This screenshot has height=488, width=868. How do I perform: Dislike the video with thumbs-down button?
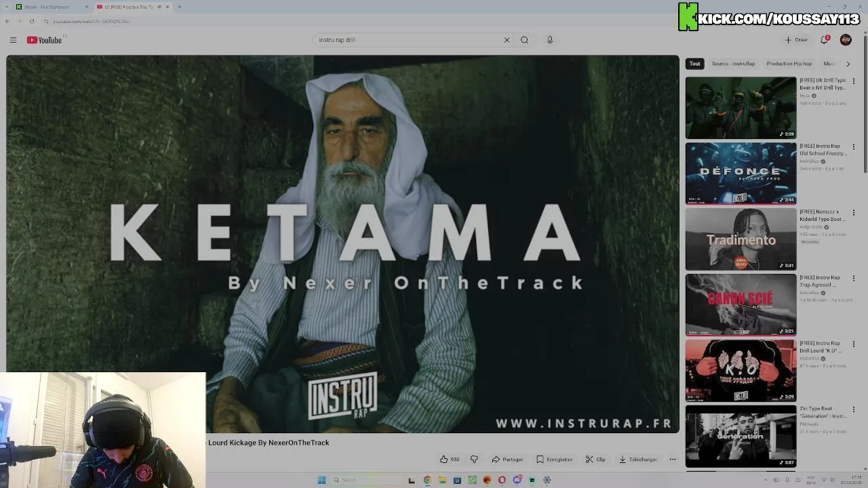474,460
